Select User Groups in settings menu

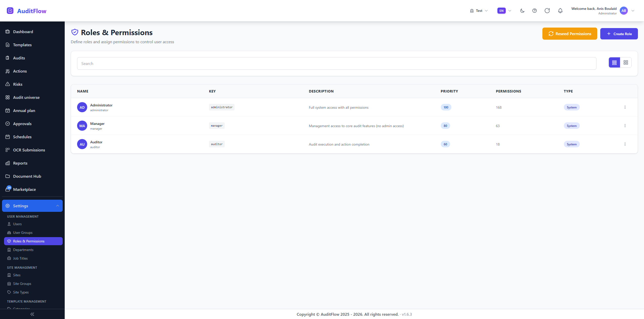(33, 233)
